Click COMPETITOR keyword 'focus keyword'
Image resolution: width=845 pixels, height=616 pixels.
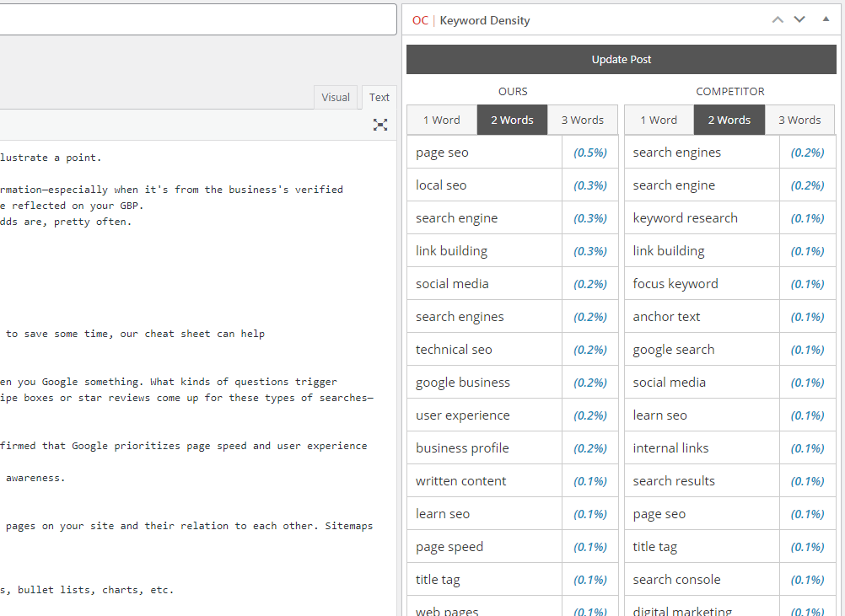675,284
